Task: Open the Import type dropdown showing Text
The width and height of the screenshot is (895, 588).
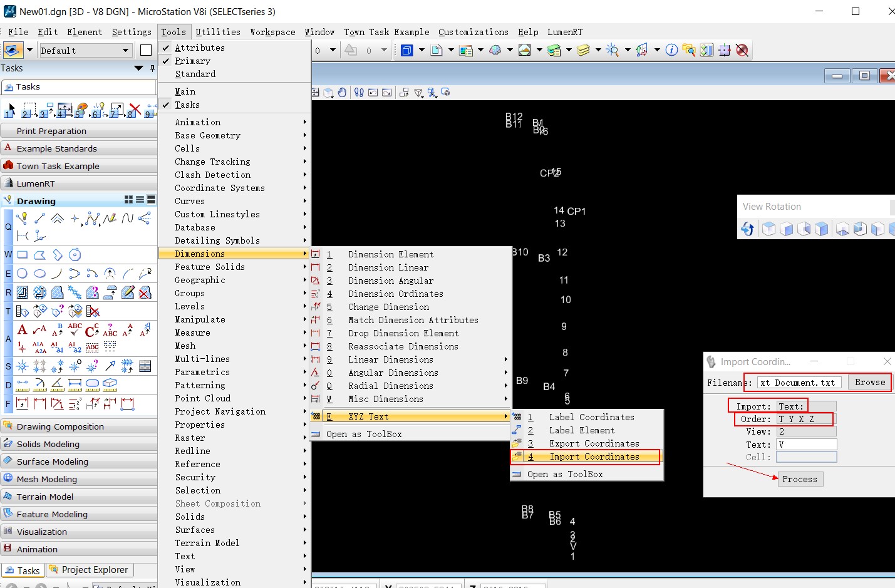Action: click(x=807, y=406)
